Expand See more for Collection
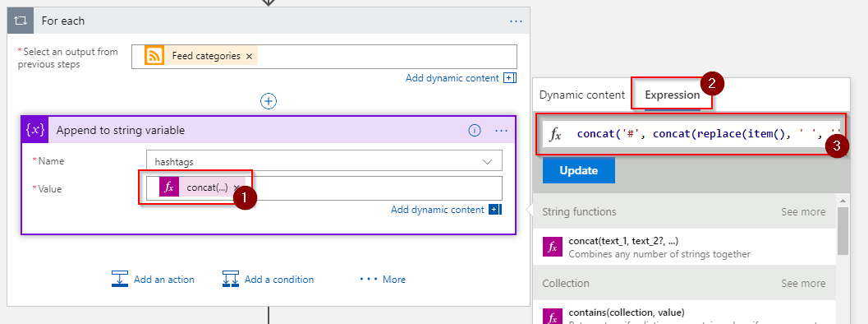Image resolution: width=868 pixels, height=324 pixels. 803,284
